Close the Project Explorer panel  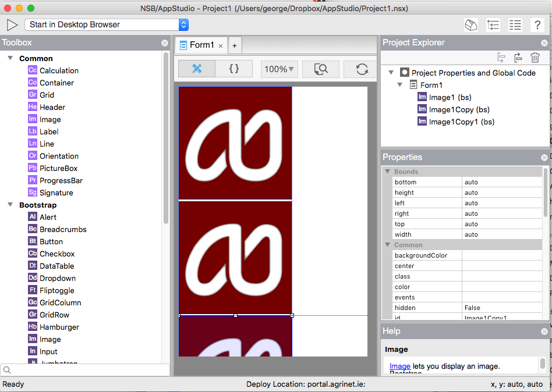tap(544, 43)
